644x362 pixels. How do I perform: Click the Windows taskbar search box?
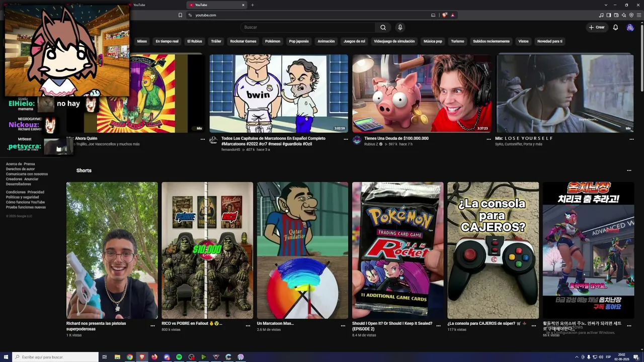point(55,357)
